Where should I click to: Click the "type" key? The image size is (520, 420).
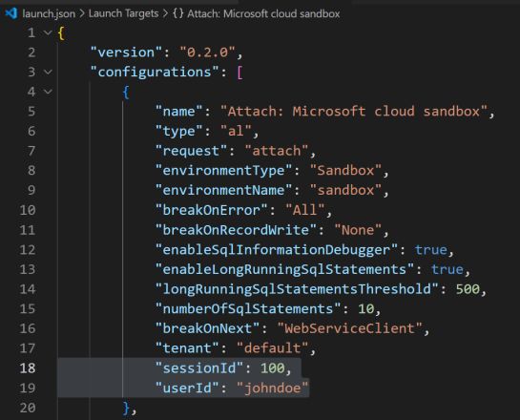click(179, 131)
